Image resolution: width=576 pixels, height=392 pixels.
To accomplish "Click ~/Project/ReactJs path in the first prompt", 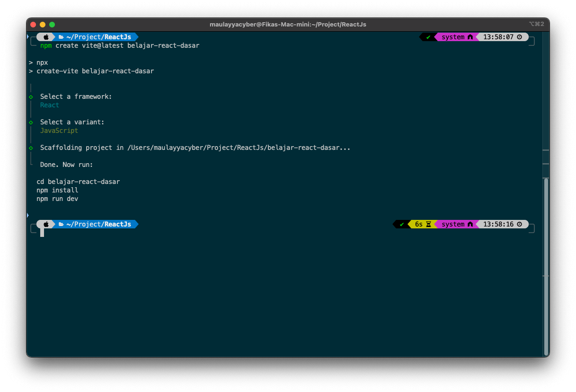I will click(99, 37).
